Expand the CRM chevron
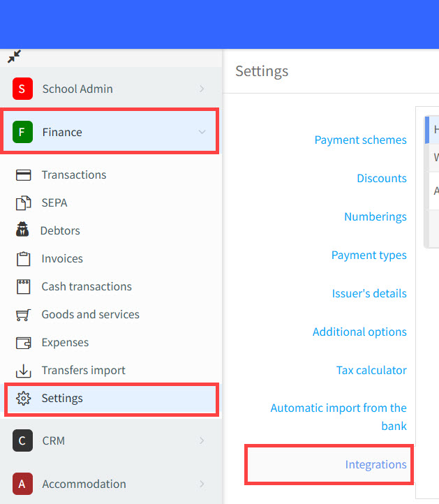Image resolution: width=439 pixels, height=504 pixels. (202, 440)
